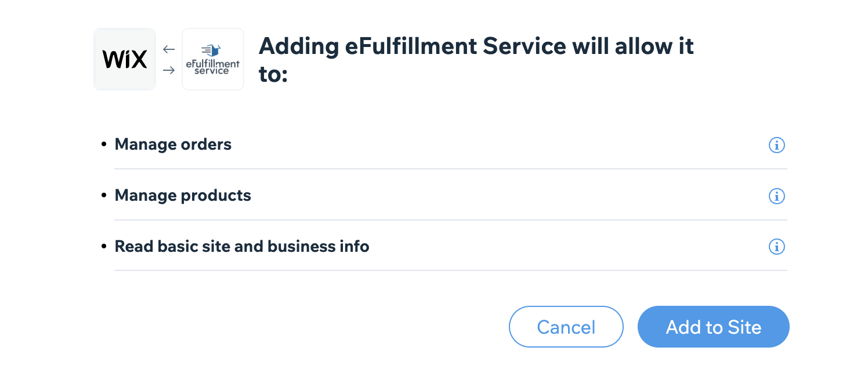
Task: Click the bullet before Manage products
Action: tap(104, 196)
